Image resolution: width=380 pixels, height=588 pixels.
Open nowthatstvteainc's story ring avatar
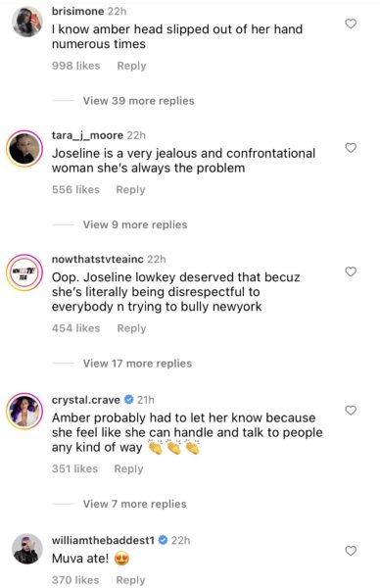point(24,272)
